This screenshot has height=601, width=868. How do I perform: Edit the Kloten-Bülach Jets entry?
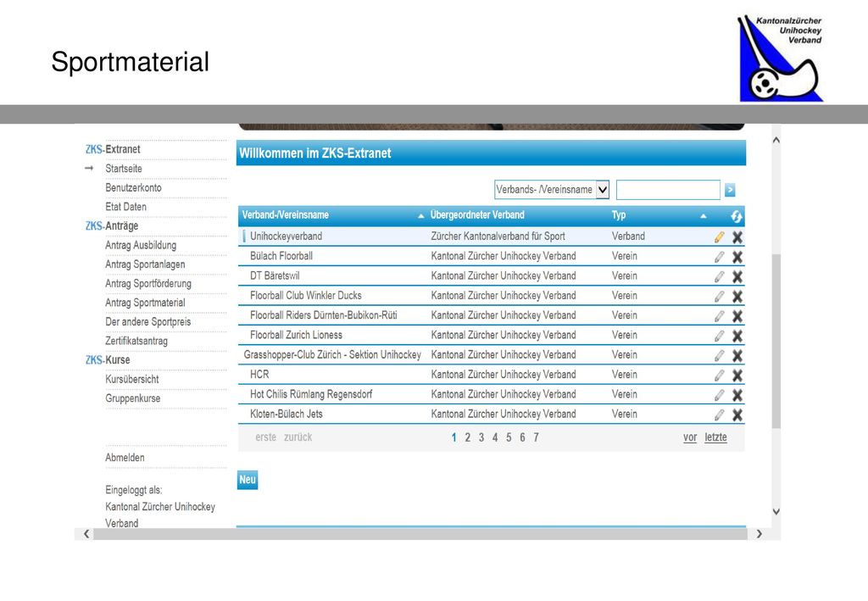pyautogui.click(x=719, y=415)
